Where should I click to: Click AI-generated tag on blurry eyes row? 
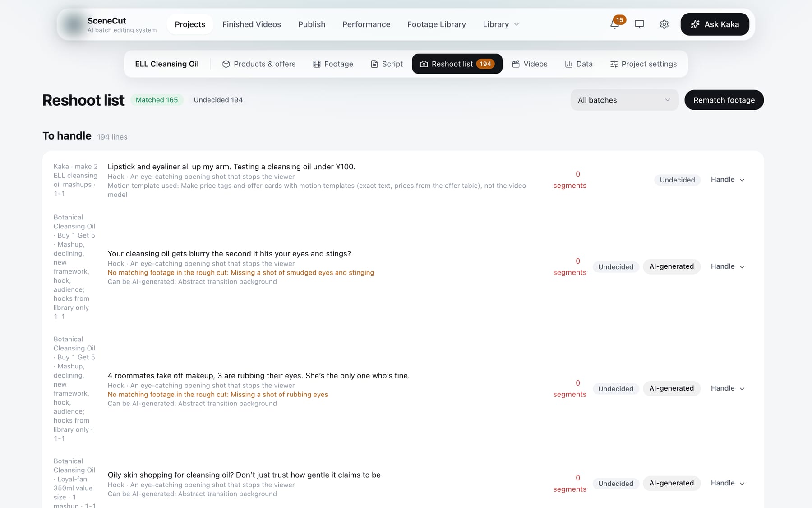coord(671,266)
